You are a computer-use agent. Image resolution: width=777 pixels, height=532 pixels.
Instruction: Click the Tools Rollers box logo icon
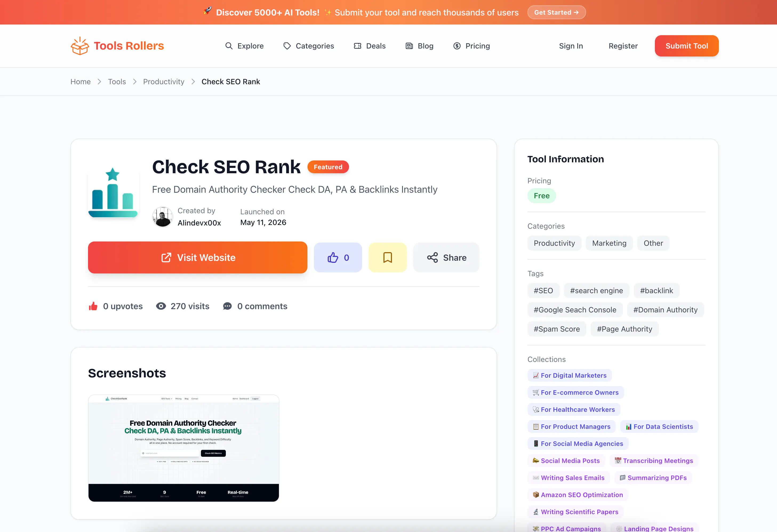[79, 46]
